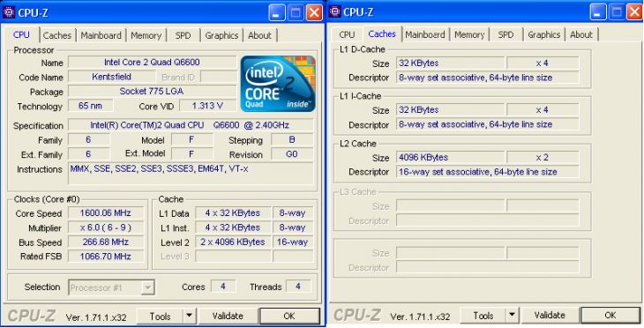Viewport: 644px width, 328px height.
Task: Click the L1 D-Cache descriptor text
Action: [488, 78]
